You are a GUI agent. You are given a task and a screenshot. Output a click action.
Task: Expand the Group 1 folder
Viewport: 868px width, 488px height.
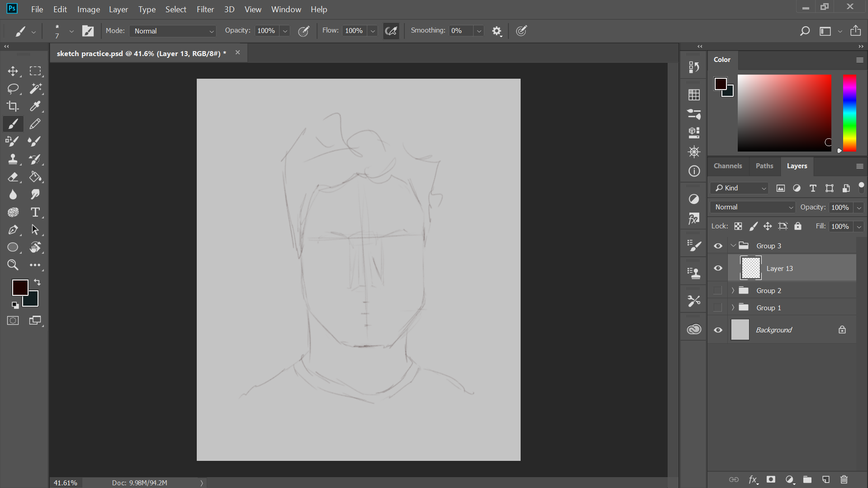733,308
